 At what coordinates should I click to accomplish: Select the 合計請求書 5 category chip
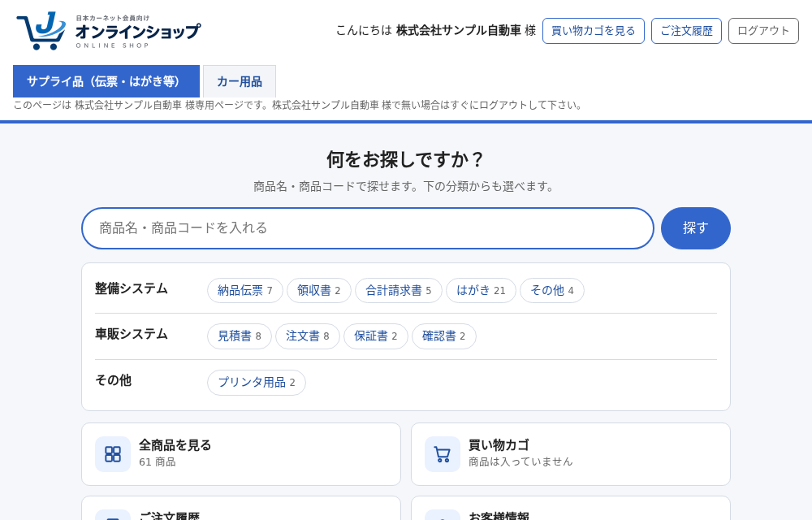pos(398,291)
